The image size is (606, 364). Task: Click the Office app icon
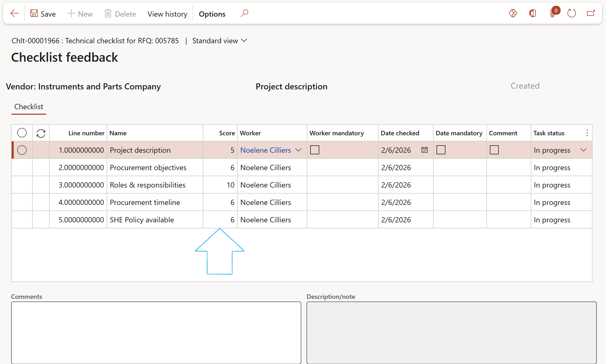pyautogui.click(x=533, y=13)
